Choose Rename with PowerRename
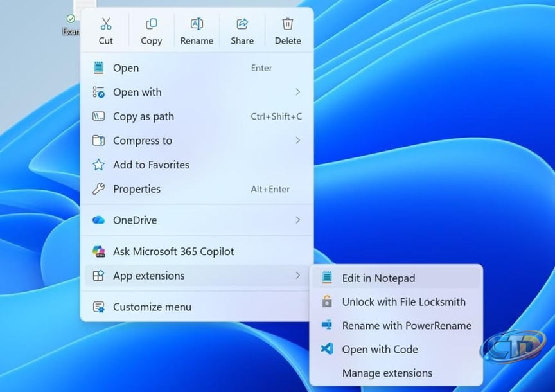 tap(396, 325)
